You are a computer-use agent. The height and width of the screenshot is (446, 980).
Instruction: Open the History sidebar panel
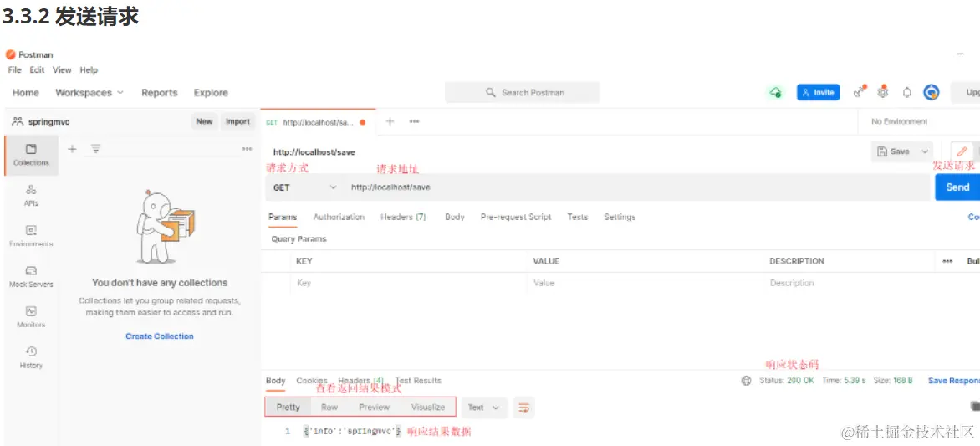click(x=31, y=357)
